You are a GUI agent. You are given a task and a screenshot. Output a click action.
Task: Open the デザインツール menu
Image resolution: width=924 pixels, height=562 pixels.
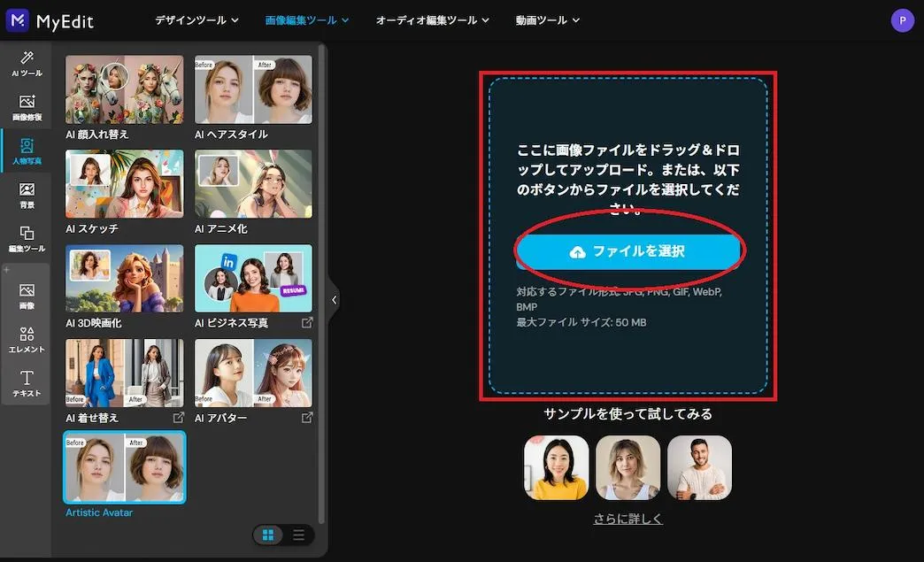coord(196,19)
